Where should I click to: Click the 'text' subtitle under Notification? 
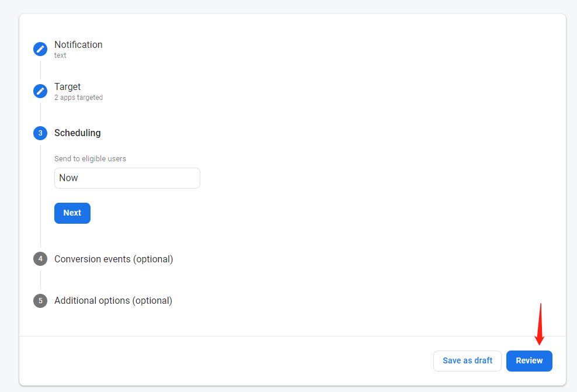[x=60, y=55]
